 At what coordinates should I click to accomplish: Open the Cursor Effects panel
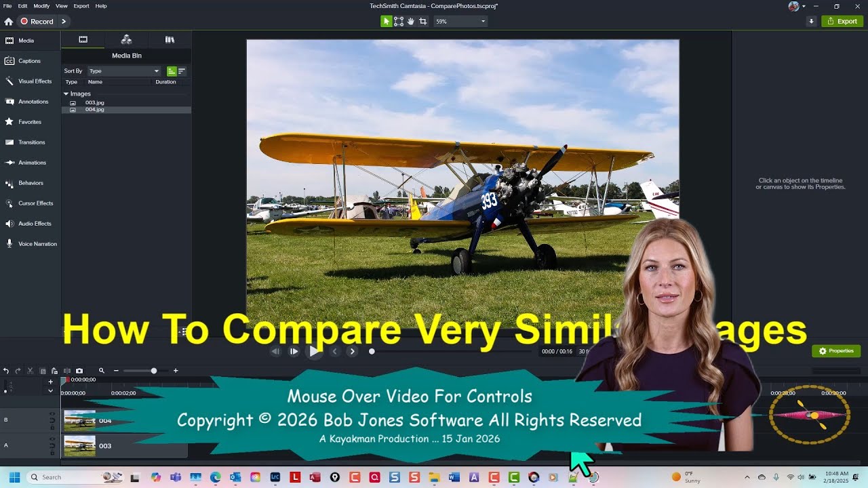(x=30, y=203)
